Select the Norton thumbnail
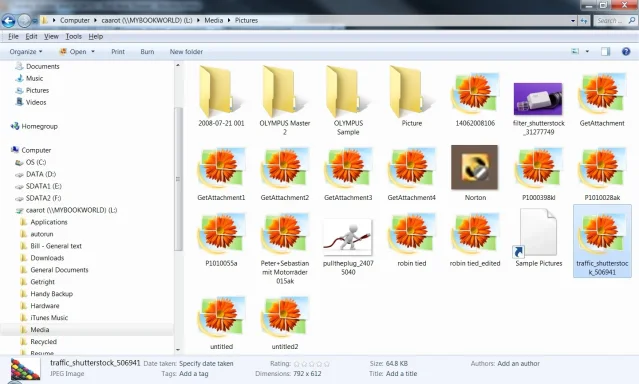 point(475,173)
